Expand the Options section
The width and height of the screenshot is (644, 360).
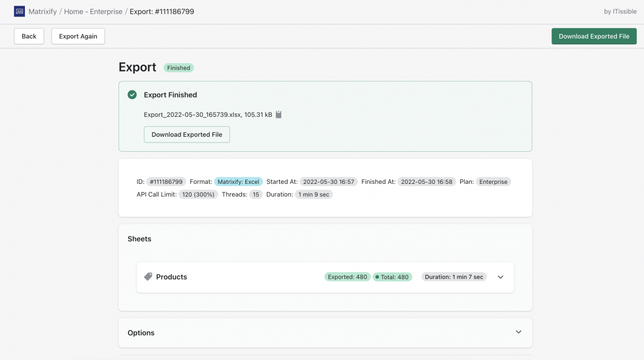pos(518,332)
